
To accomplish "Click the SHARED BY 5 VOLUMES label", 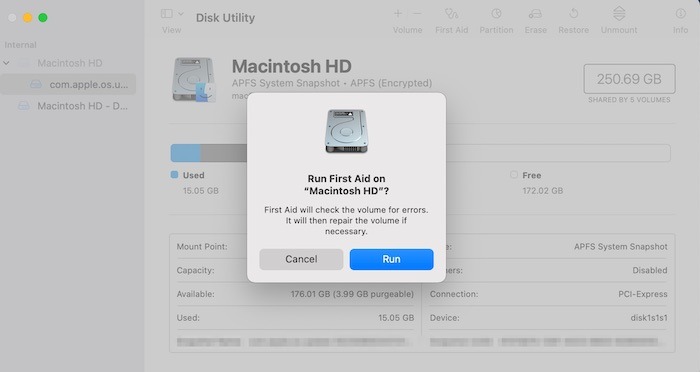I will click(629, 100).
